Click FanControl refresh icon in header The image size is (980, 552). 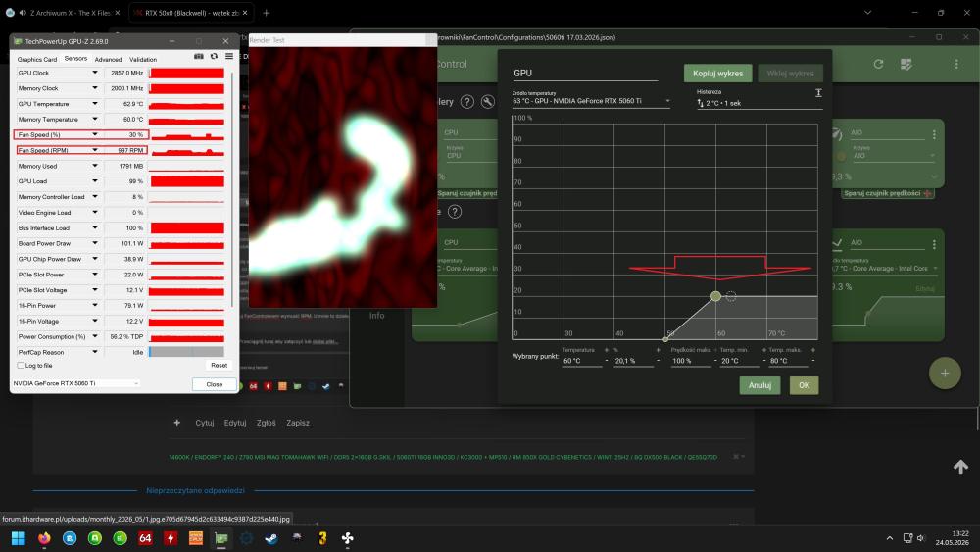(x=878, y=64)
